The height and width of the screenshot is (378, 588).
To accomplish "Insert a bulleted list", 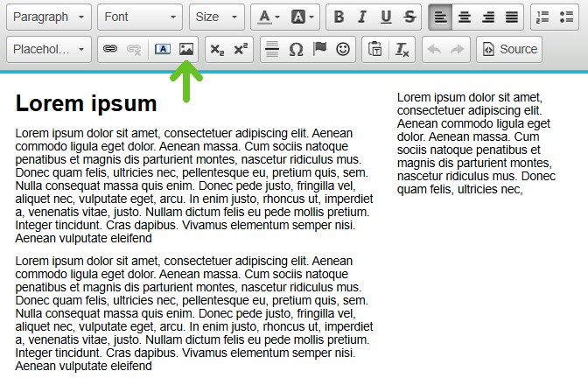I will [x=566, y=17].
